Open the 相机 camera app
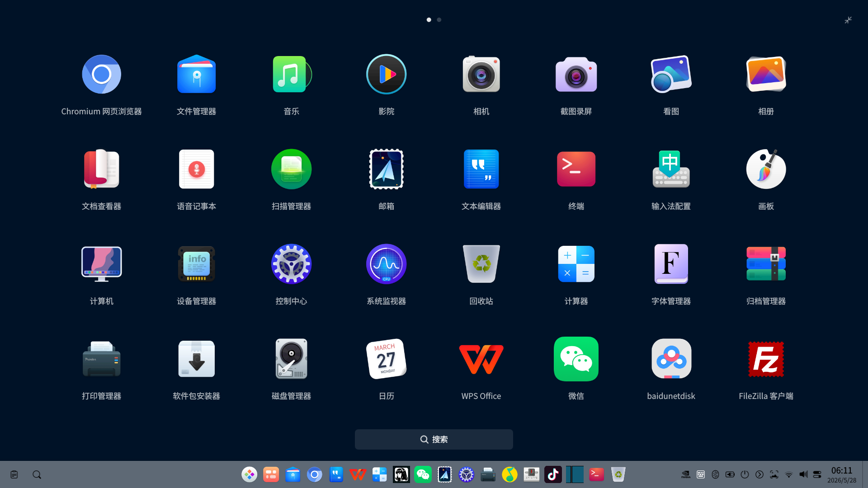This screenshot has height=488, width=868. coord(481,75)
